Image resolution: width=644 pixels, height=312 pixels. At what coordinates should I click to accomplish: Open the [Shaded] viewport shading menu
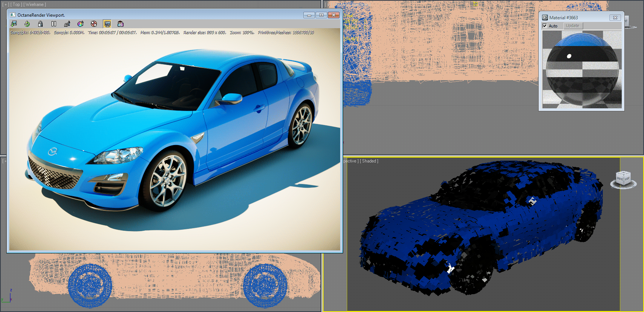369,161
